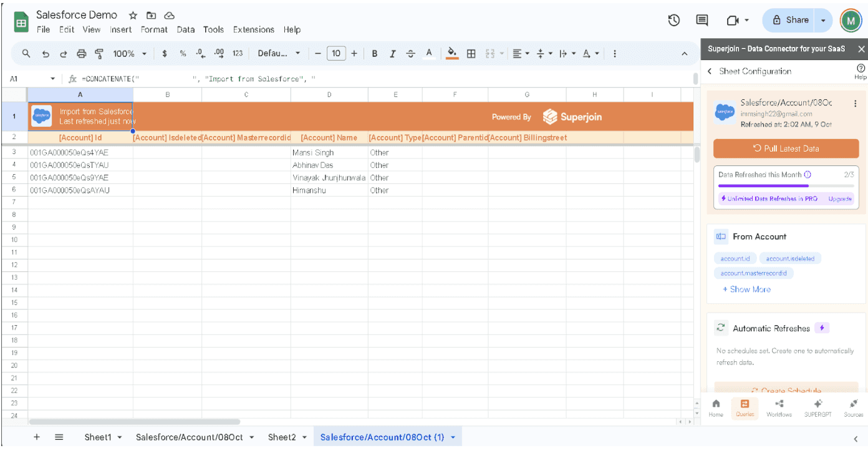Open the Extensions menu
Image resolution: width=868 pixels, height=453 pixels.
(254, 29)
